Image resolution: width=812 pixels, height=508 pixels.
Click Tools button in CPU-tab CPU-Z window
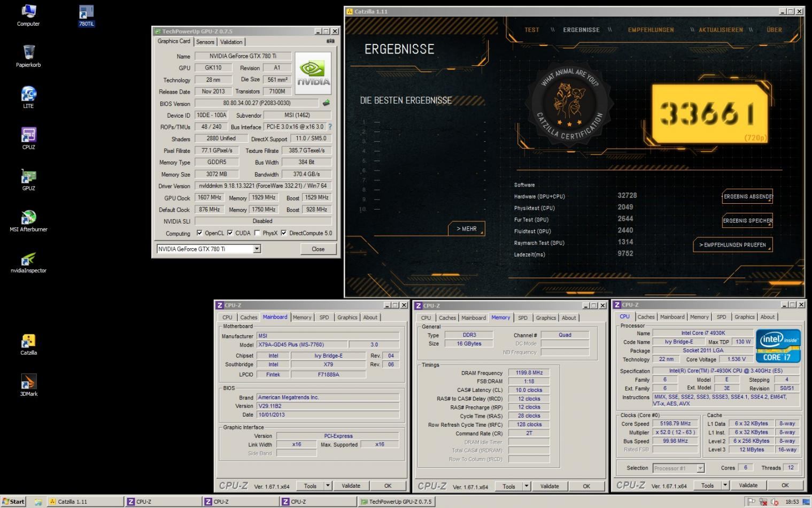coord(707,485)
